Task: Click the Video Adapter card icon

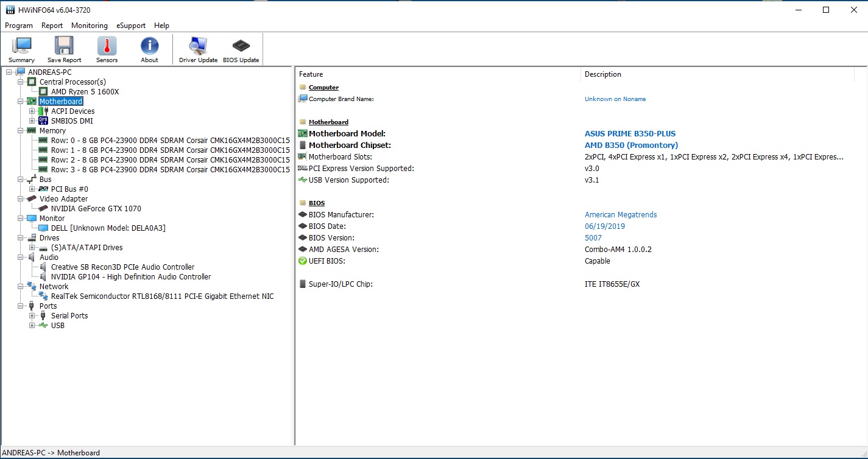Action: pos(32,198)
